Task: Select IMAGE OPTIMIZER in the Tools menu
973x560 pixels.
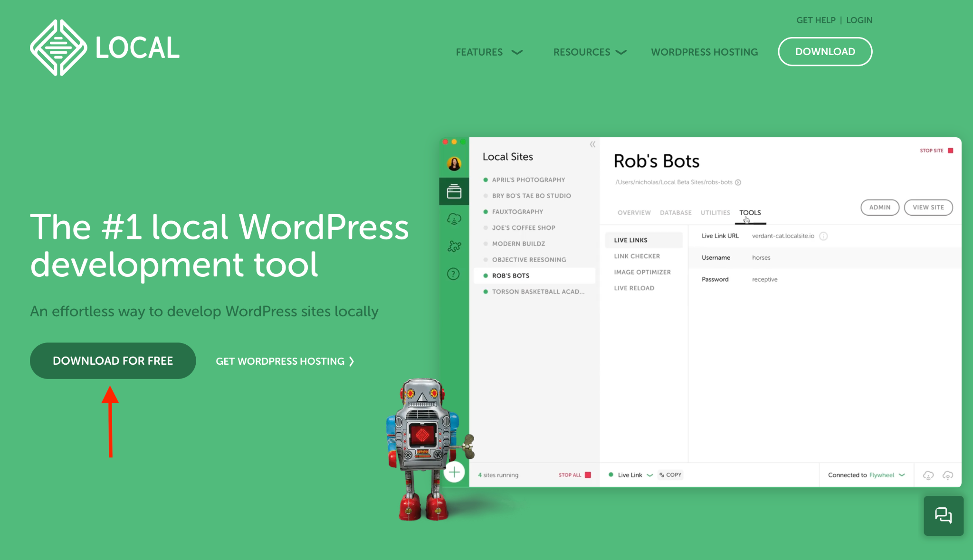Action: click(x=642, y=272)
